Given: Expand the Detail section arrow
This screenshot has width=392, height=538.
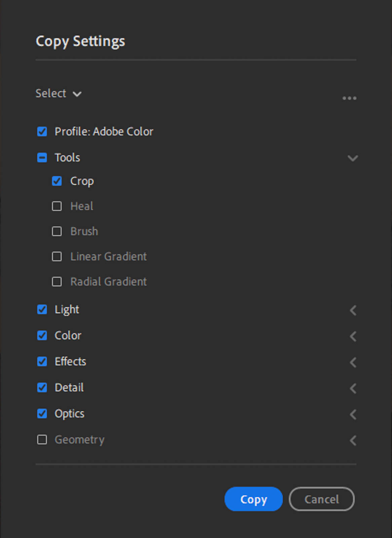Looking at the screenshot, I should 353,388.
